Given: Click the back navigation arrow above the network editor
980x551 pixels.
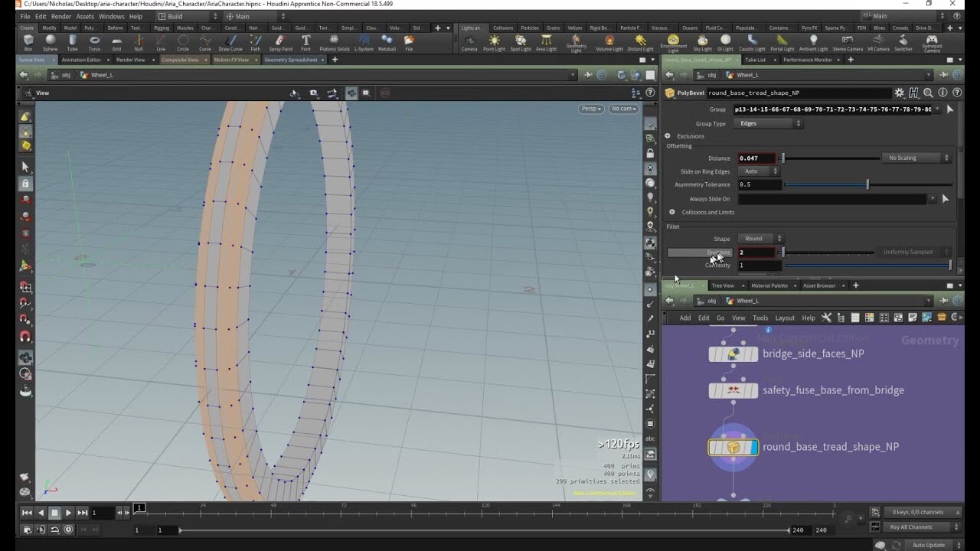Looking at the screenshot, I should click(668, 302).
